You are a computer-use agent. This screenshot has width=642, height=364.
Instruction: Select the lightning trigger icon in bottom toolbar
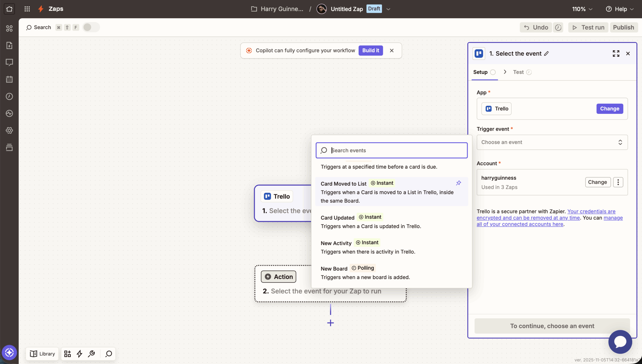79,353
